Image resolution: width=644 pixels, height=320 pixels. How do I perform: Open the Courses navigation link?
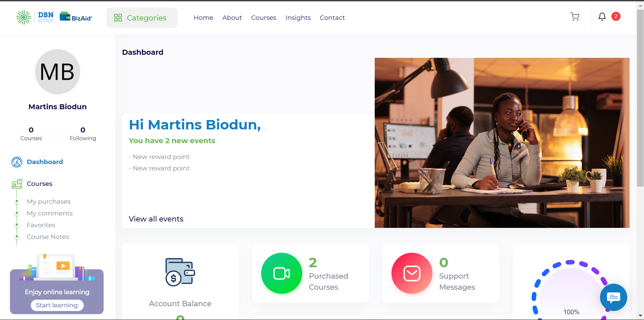click(x=264, y=18)
